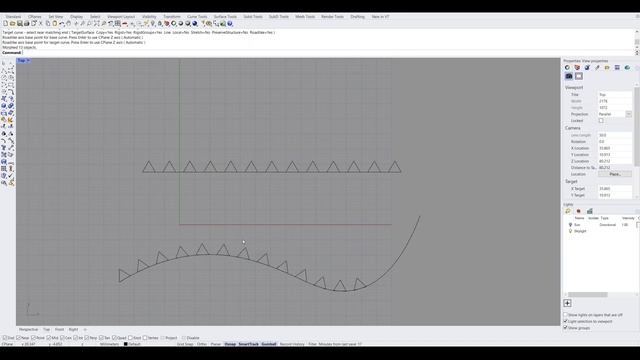
Task: Click the black Default layer swatch
Action: 126,344
